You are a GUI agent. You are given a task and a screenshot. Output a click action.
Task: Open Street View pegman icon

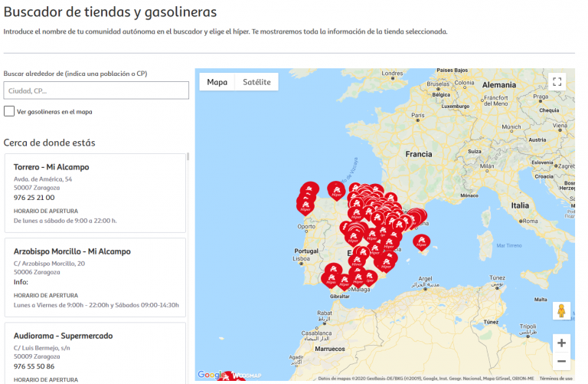coord(561,311)
